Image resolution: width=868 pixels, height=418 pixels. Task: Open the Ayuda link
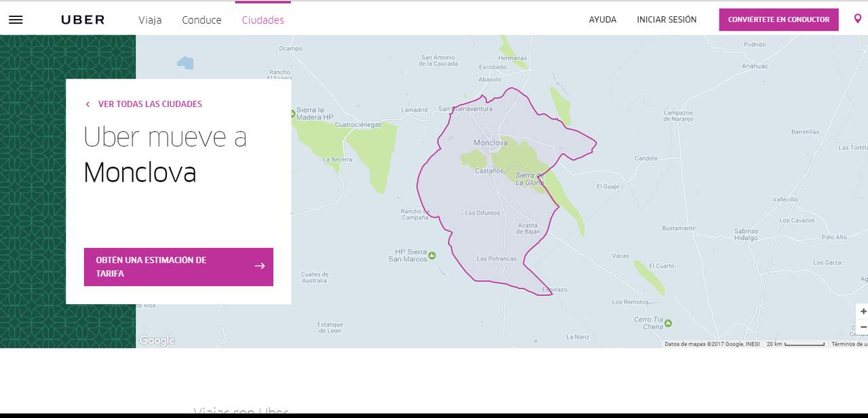(602, 20)
